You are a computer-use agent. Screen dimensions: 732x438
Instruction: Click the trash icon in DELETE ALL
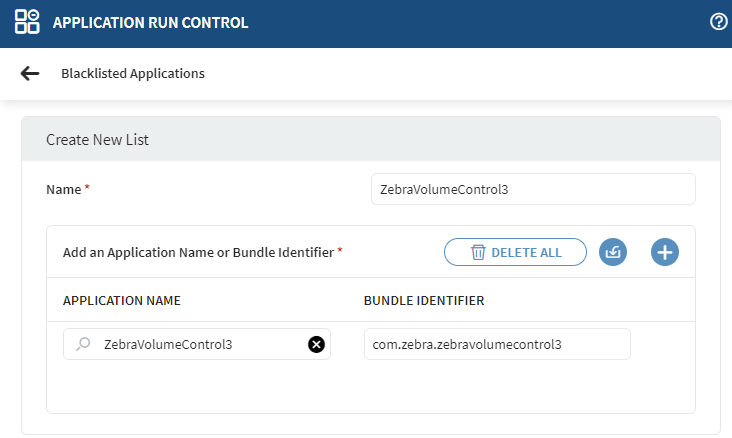[x=478, y=252]
